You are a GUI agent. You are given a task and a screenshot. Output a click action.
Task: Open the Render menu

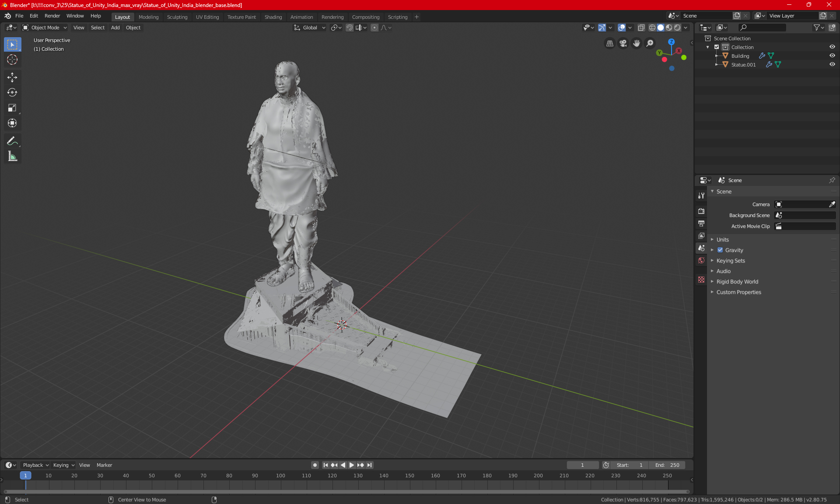click(x=52, y=16)
